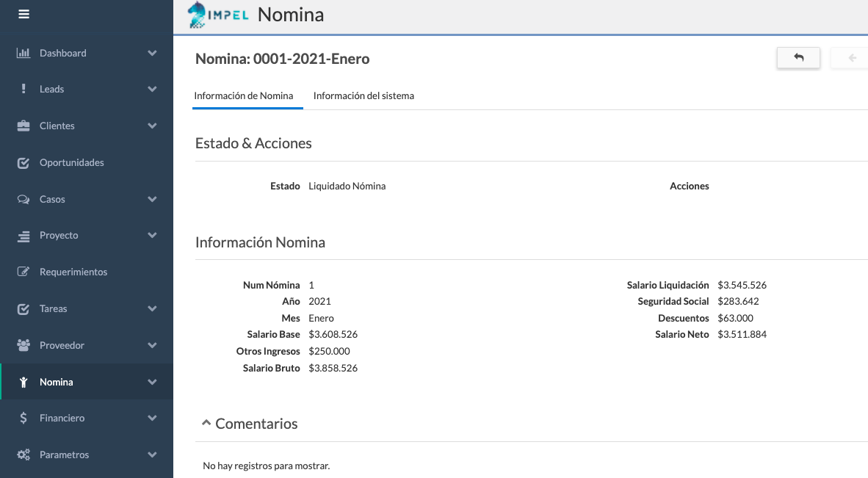Open the Proveedor menu item
Viewport: 868px width, 478px height.
[87, 345]
